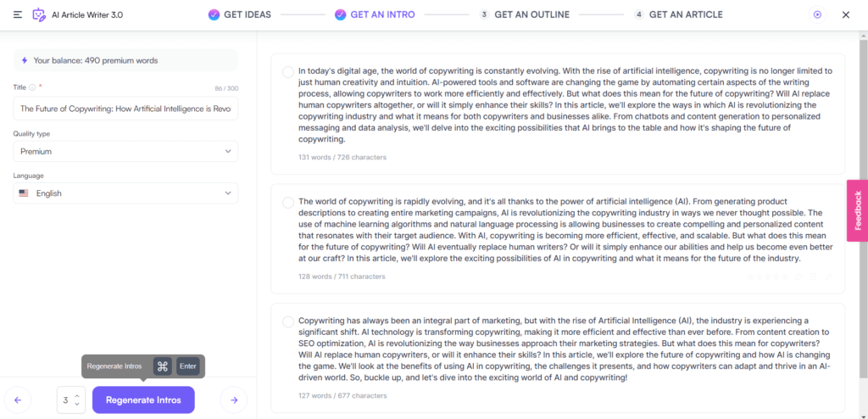Close the article writer with X icon
The height and width of the screenshot is (419, 868).
(x=846, y=15)
